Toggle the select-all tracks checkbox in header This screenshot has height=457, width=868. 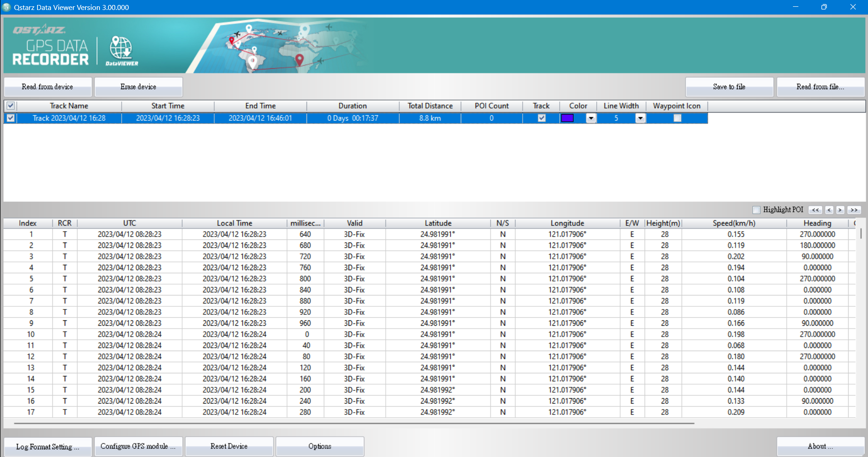coord(10,105)
